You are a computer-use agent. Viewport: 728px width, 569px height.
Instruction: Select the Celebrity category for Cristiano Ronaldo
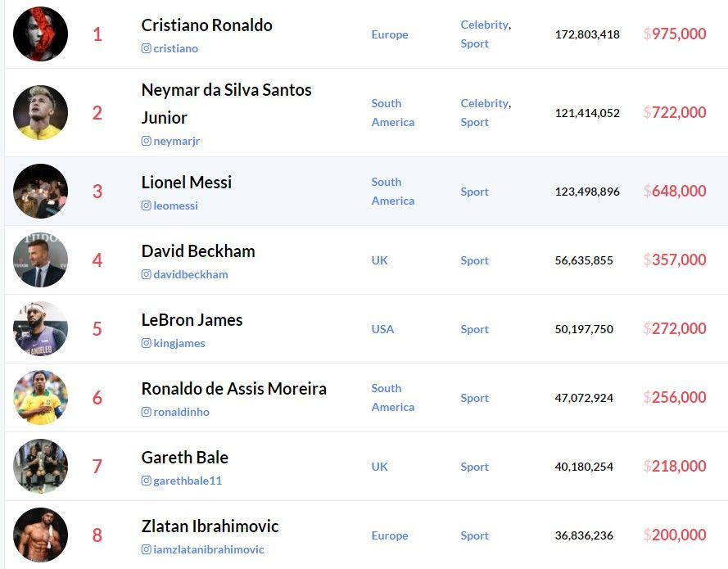pyautogui.click(x=484, y=25)
